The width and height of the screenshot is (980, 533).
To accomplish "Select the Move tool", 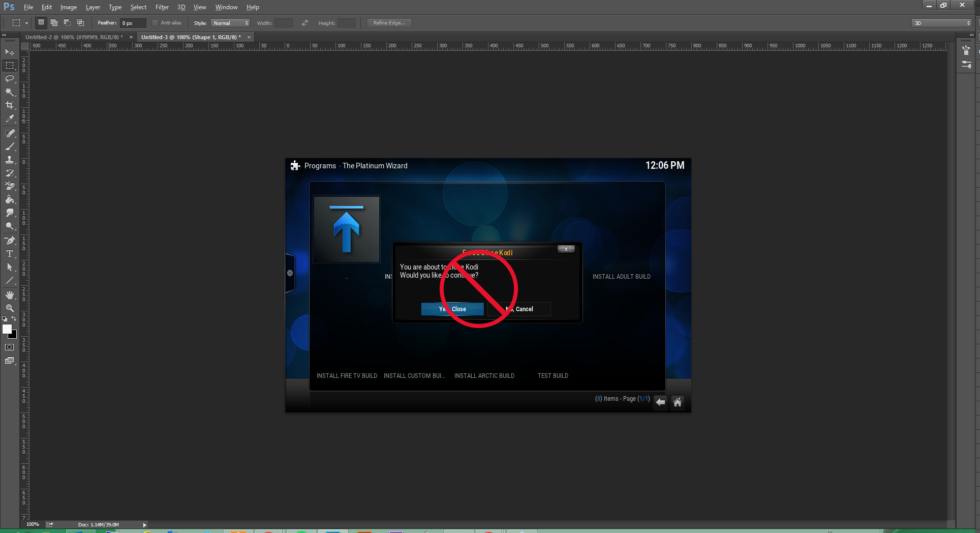I will [x=10, y=52].
